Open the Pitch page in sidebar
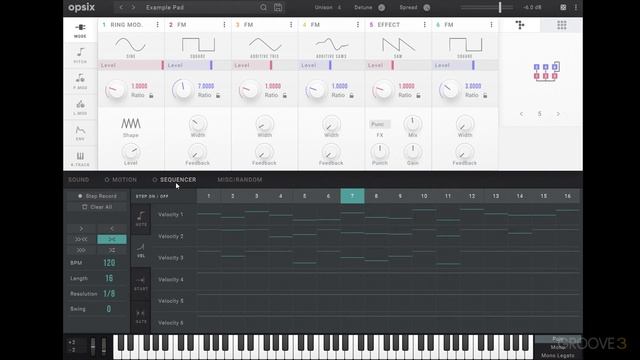Screen dimensions: 640x360 [x=80, y=56]
